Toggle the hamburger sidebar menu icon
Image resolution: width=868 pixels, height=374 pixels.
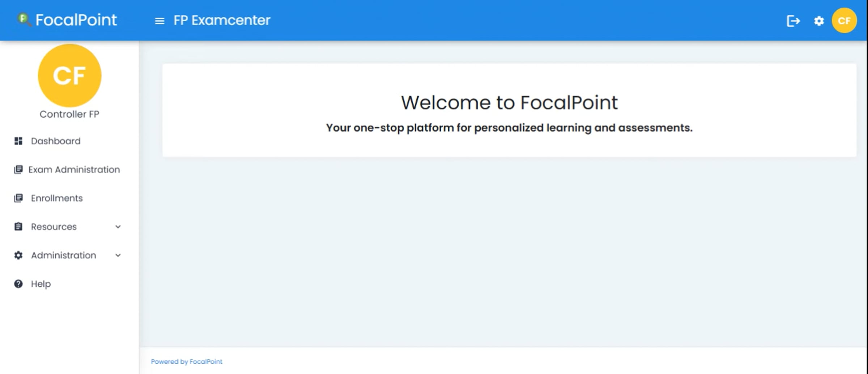[x=159, y=21]
